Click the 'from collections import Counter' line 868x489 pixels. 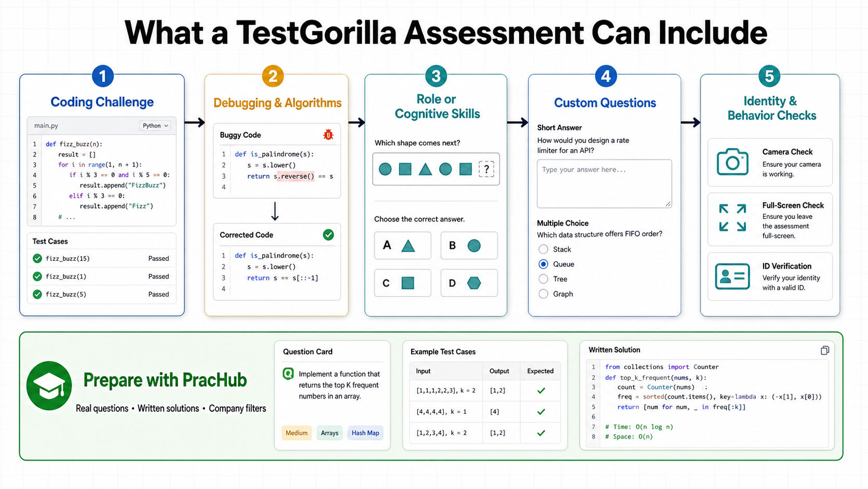pos(662,367)
